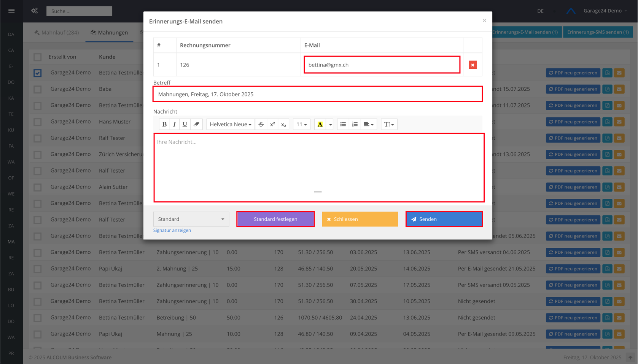The image size is (638, 364).
Task: Open the Signatur anzeigen link
Action: pyautogui.click(x=172, y=230)
